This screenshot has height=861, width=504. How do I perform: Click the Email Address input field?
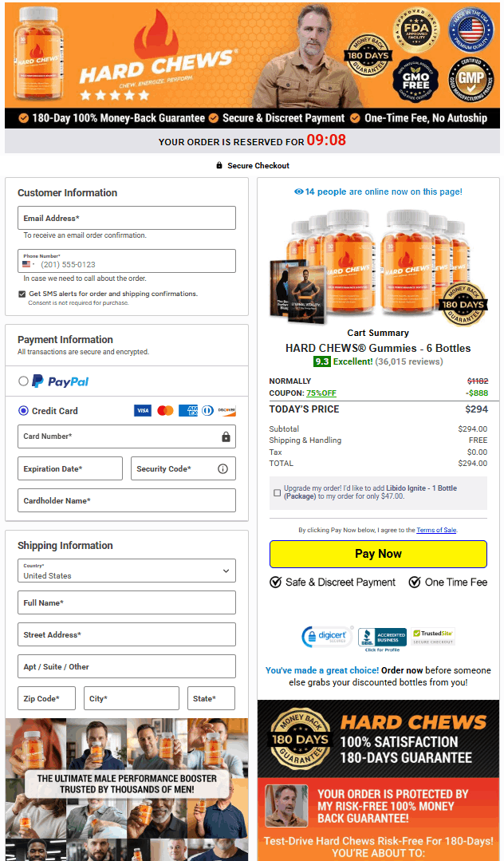[127, 218]
